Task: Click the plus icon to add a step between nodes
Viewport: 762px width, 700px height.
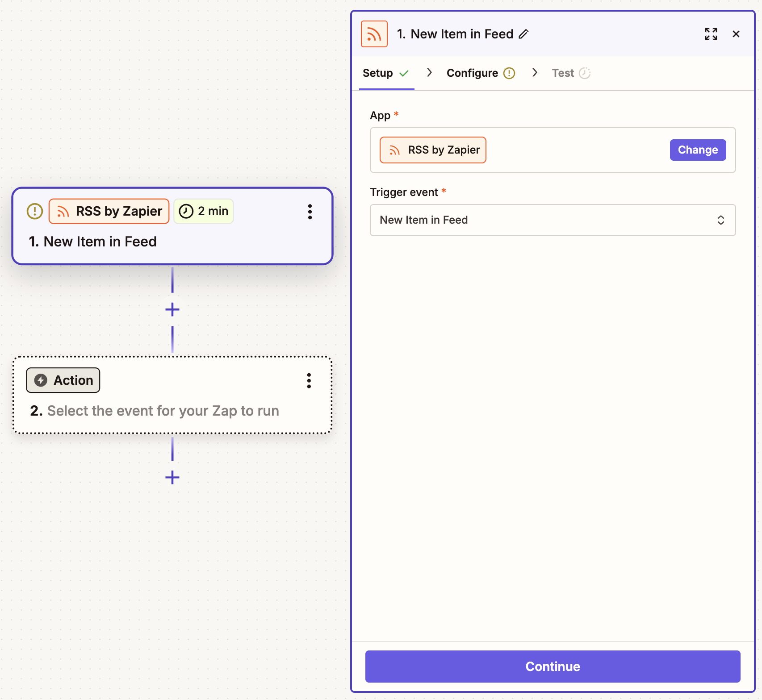Action: click(172, 309)
